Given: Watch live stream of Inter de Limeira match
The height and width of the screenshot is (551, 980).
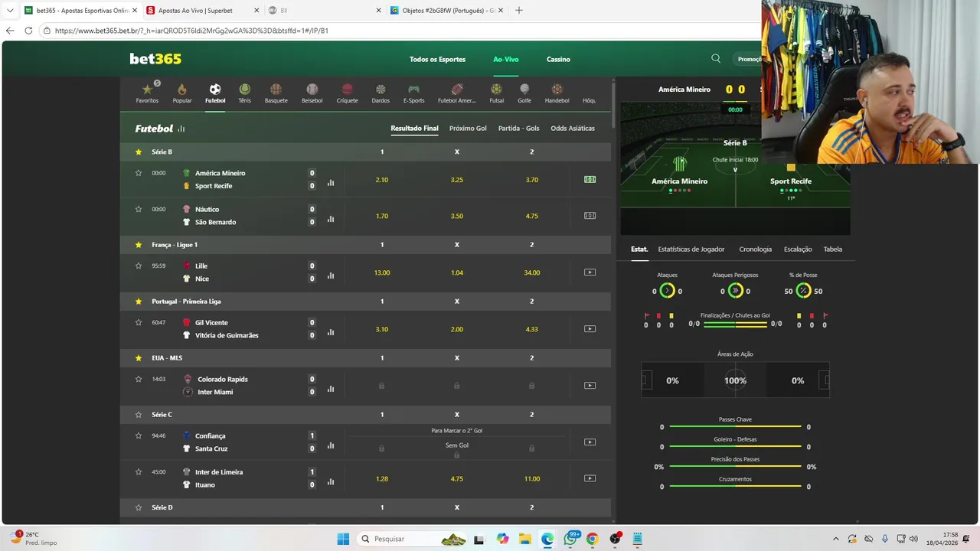Looking at the screenshot, I should 590,478.
